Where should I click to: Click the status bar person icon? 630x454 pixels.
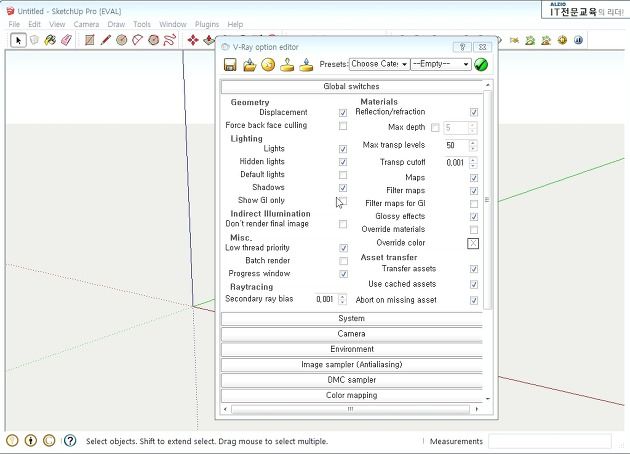(x=31, y=441)
